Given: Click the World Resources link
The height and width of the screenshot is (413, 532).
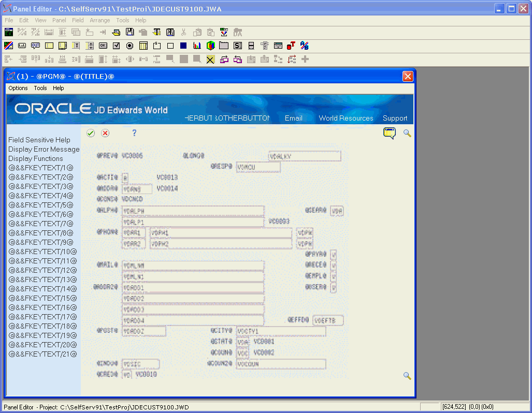Looking at the screenshot, I should pos(346,118).
